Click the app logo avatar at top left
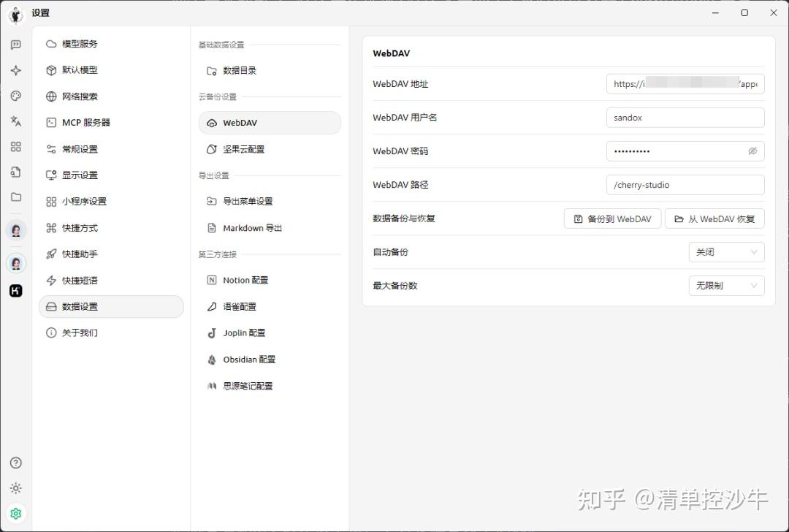 point(15,15)
